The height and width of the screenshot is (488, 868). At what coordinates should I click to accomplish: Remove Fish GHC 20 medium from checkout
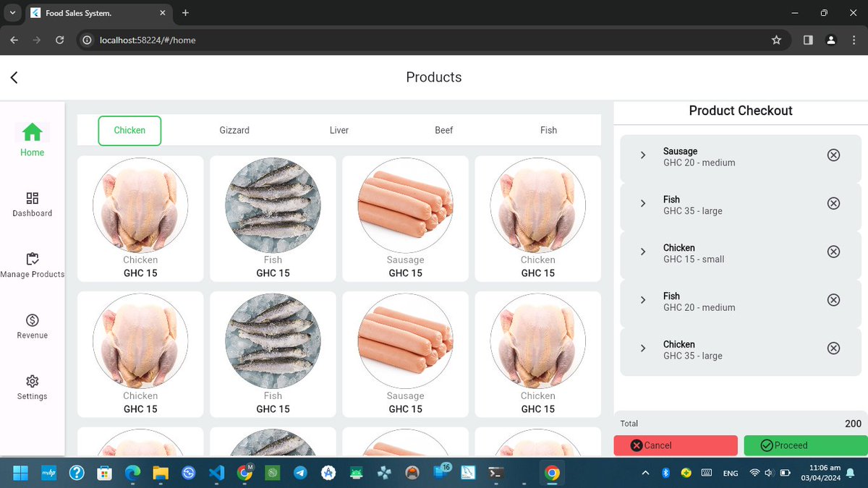833,300
